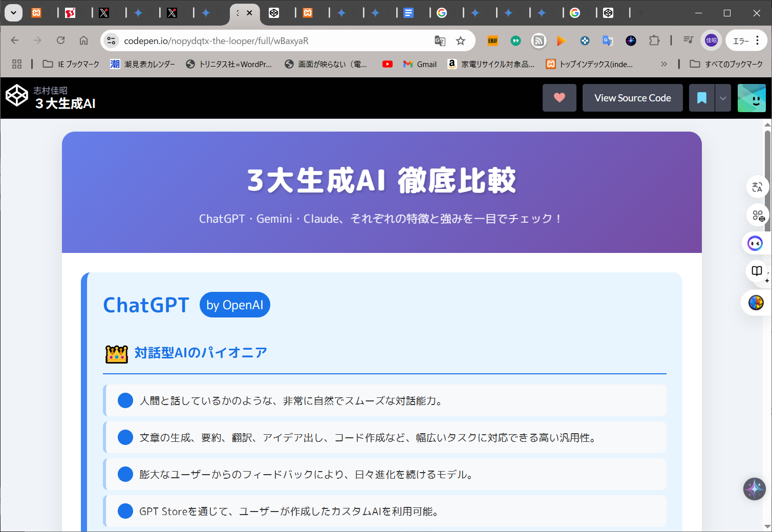The height and width of the screenshot is (532, 772).
Task: Switch to the Google Docs tab
Action: (408, 13)
